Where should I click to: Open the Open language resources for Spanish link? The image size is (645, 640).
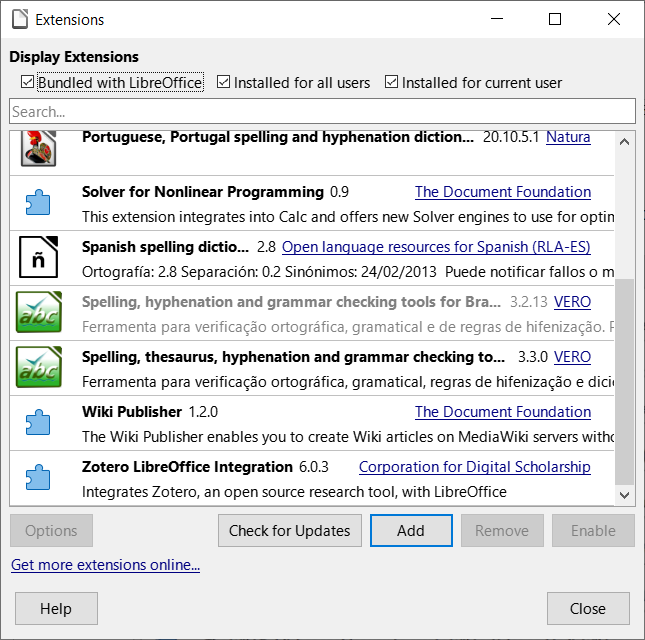coord(436,247)
